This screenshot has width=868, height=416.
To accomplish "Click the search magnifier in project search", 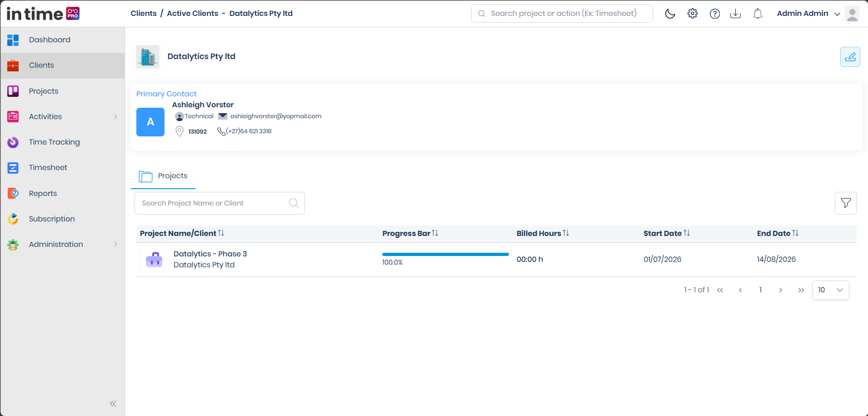I will click(294, 203).
